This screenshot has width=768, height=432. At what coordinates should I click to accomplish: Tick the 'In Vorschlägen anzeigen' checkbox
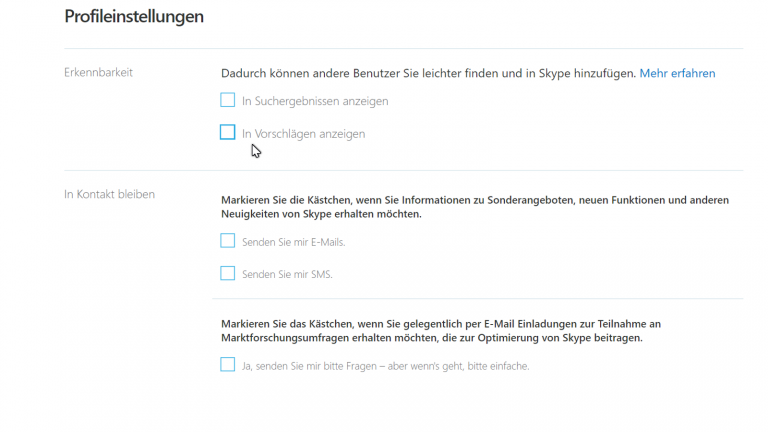pyautogui.click(x=228, y=132)
